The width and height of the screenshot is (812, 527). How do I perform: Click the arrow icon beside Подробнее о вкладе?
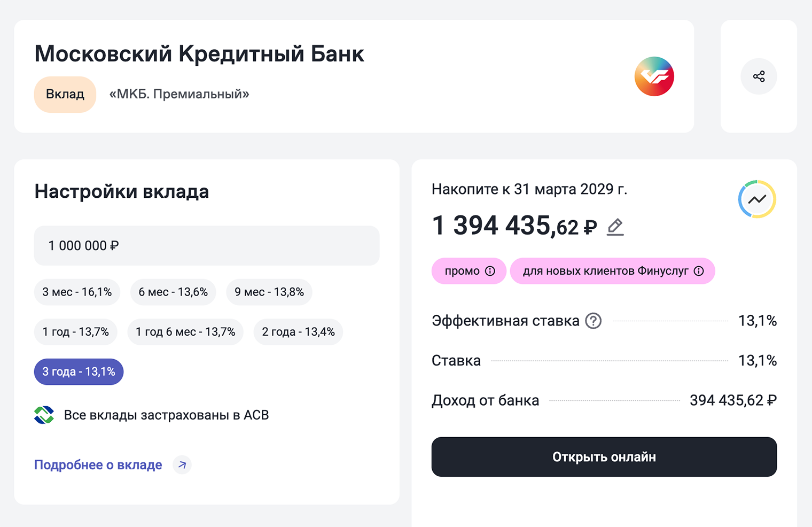click(182, 465)
